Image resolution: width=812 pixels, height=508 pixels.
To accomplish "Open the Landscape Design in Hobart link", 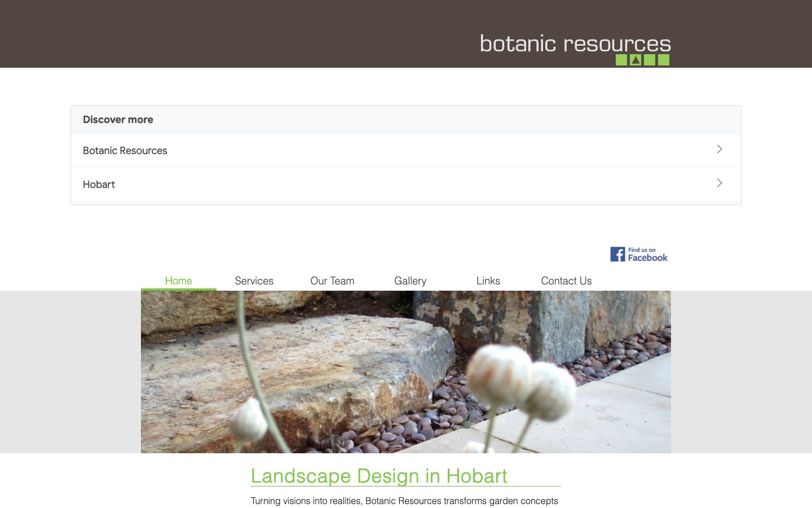I will [379, 476].
